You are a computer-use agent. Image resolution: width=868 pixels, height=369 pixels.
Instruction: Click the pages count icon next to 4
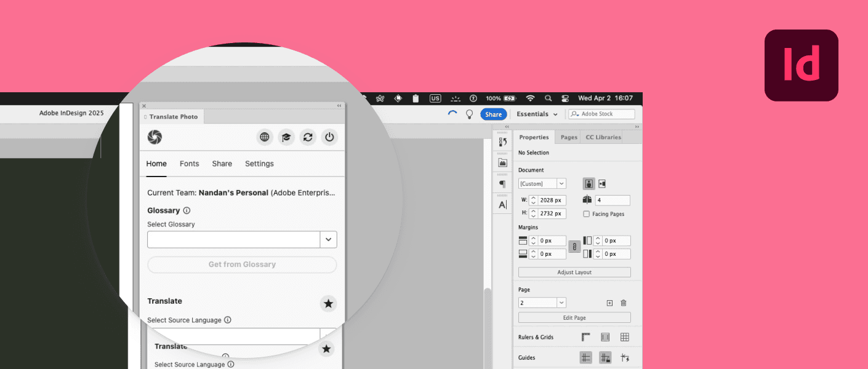587,200
